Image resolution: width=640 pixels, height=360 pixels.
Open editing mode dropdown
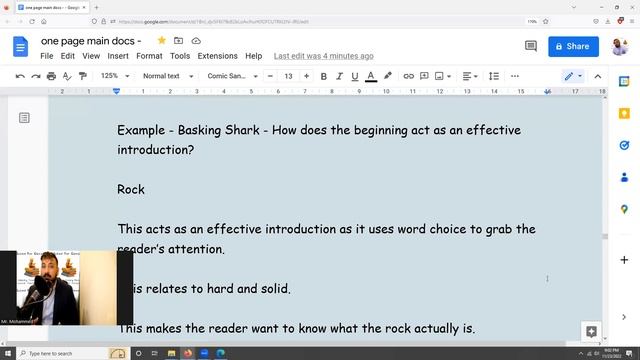click(573, 76)
